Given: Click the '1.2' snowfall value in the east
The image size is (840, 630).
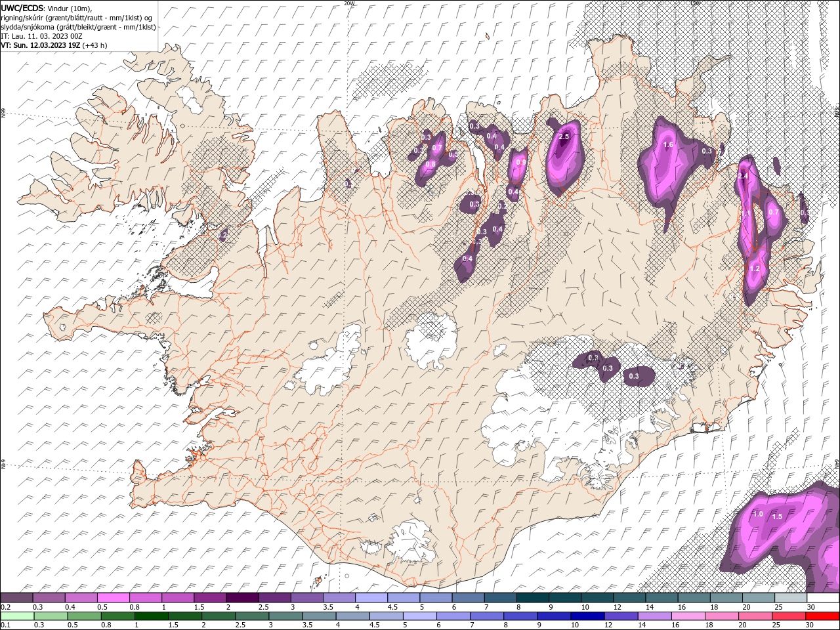Looking at the screenshot, I should (x=755, y=268).
